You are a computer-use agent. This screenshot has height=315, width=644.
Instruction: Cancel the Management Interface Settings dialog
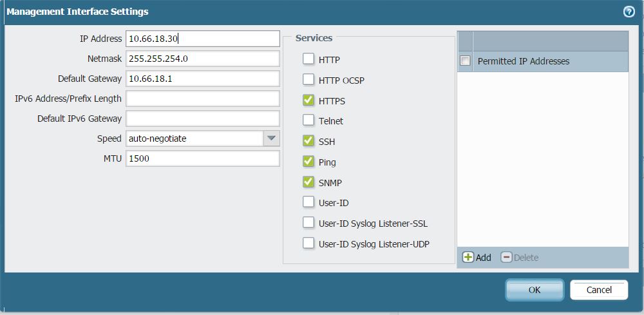(x=598, y=290)
